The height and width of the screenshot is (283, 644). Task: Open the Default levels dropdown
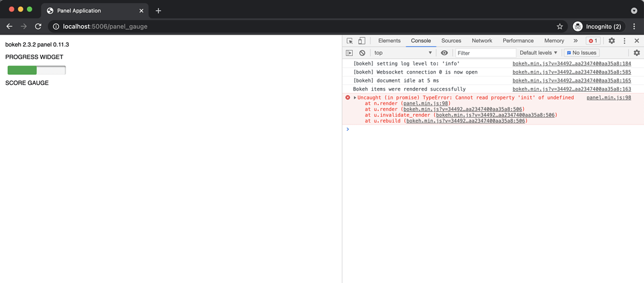[538, 53]
